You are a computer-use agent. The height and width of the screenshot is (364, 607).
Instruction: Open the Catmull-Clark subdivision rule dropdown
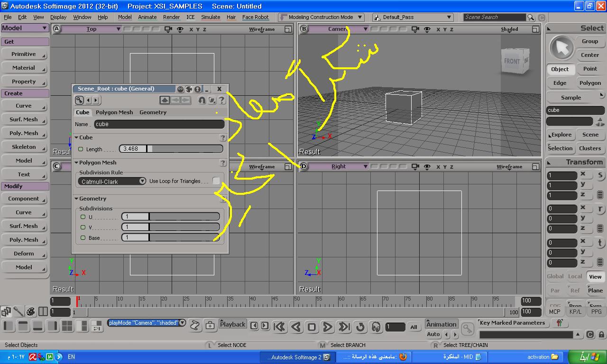point(112,181)
